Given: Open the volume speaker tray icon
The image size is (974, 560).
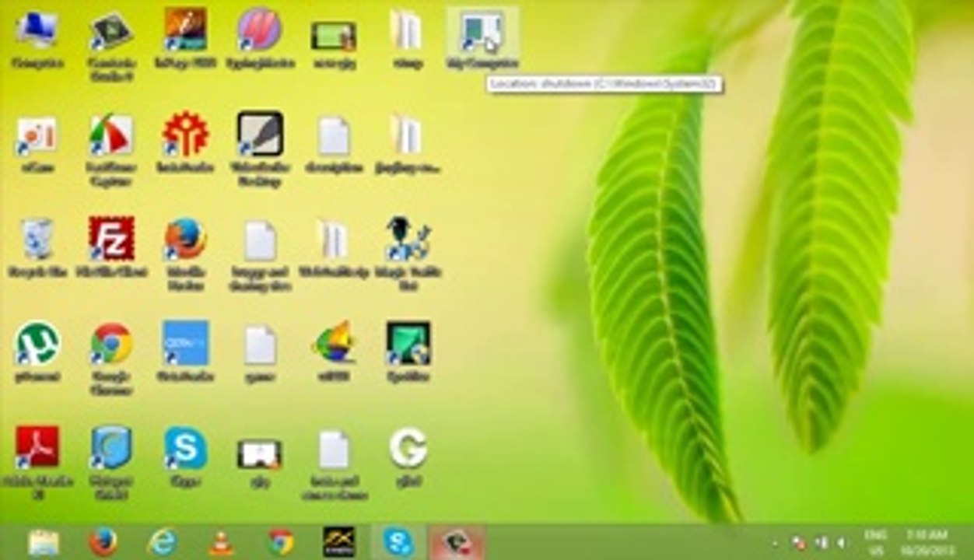Looking at the screenshot, I should point(842,543).
